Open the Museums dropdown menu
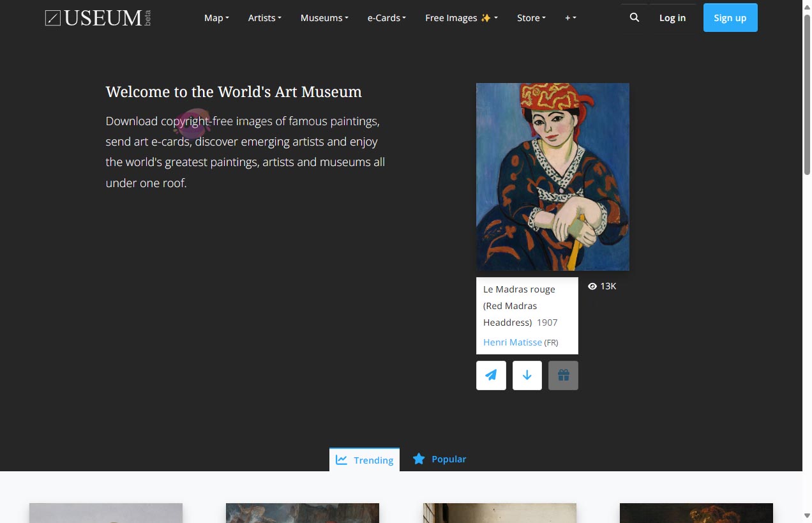Viewport: 812px width, 523px height. click(323, 17)
